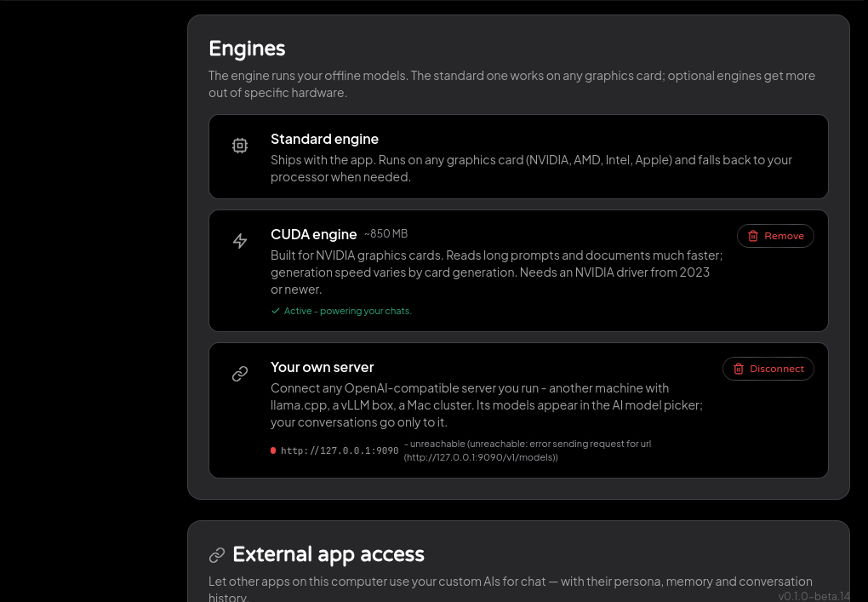Screen dimensions: 868x602
Task: Remove the CUDA engine
Action: tap(775, 236)
